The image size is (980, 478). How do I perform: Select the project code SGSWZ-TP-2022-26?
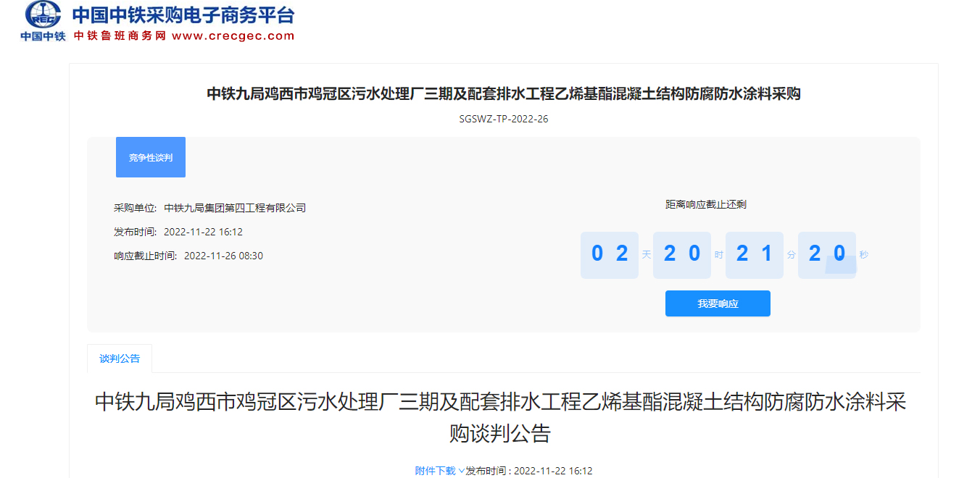click(504, 119)
